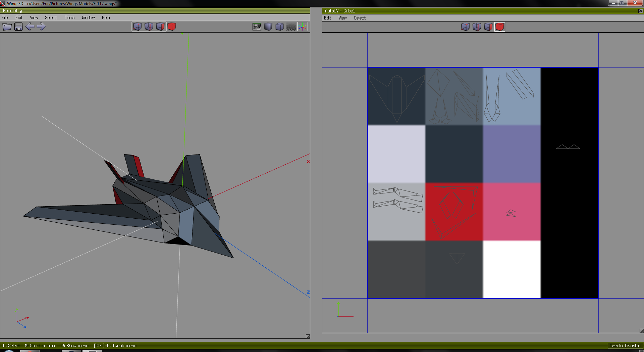644x352 pixels.
Task: Click the 'M: Start camera' status bar hint
Action: pyautogui.click(x=41, y=346)
